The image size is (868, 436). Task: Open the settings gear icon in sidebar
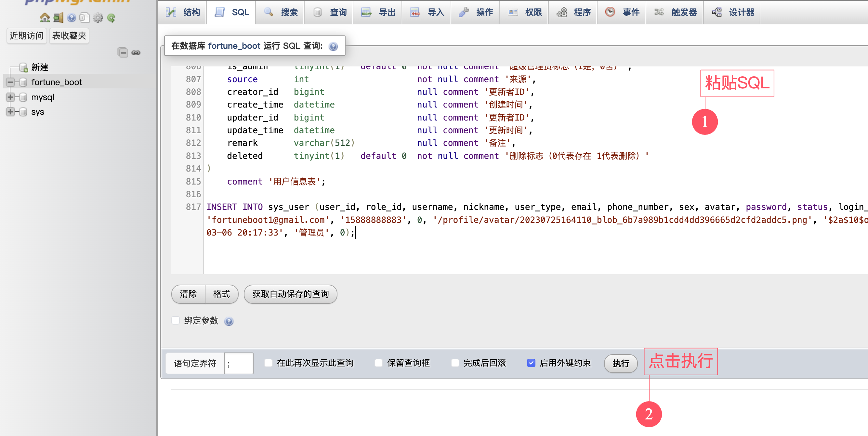pyautogui.click(x=98, y=18)
